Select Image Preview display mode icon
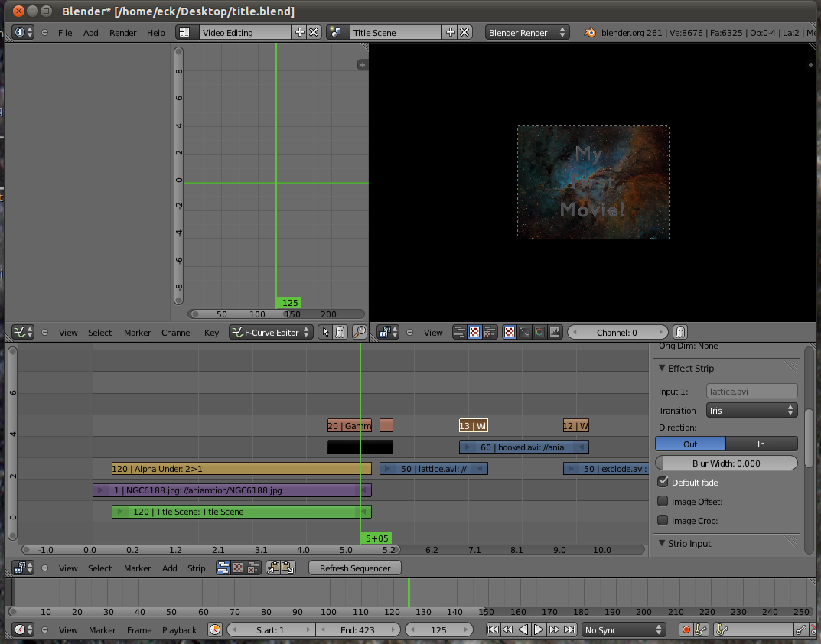The width and height of the screenshot is (821, 644). pos(510,332)
